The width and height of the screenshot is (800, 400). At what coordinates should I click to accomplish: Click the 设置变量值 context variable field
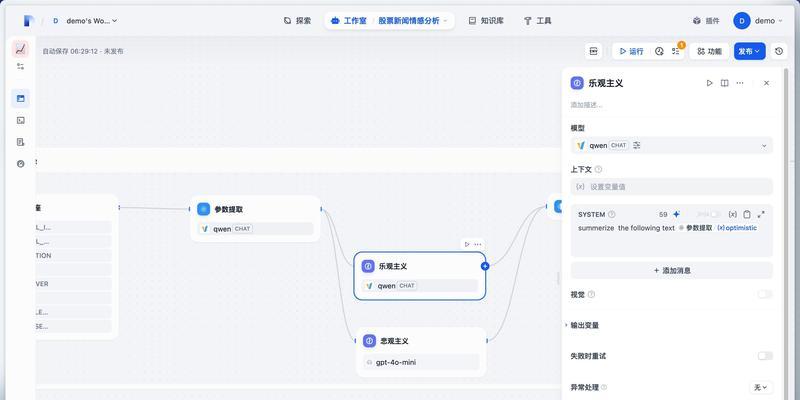click(671, 187)
